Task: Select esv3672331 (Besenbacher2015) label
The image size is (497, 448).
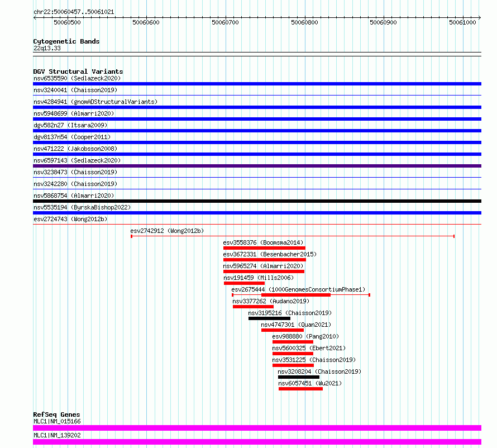Action: (x=270, y=254)
